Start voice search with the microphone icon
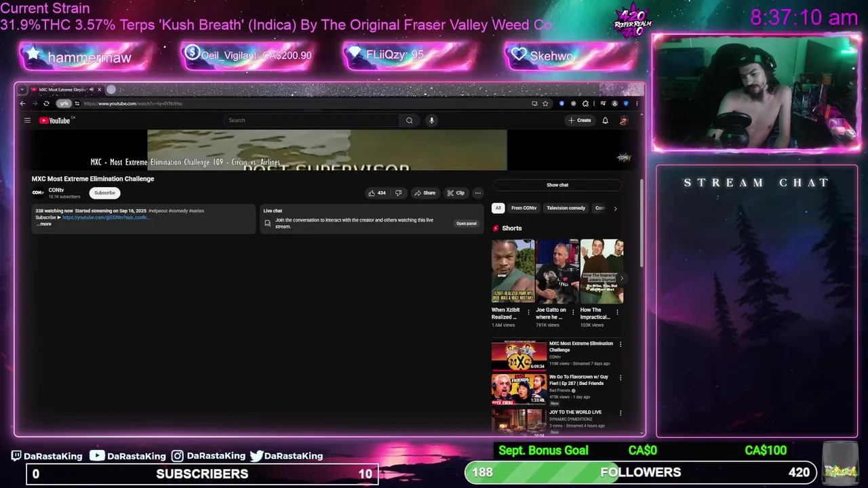This screenshot has width=868, height=488. [x=431, y=121]
